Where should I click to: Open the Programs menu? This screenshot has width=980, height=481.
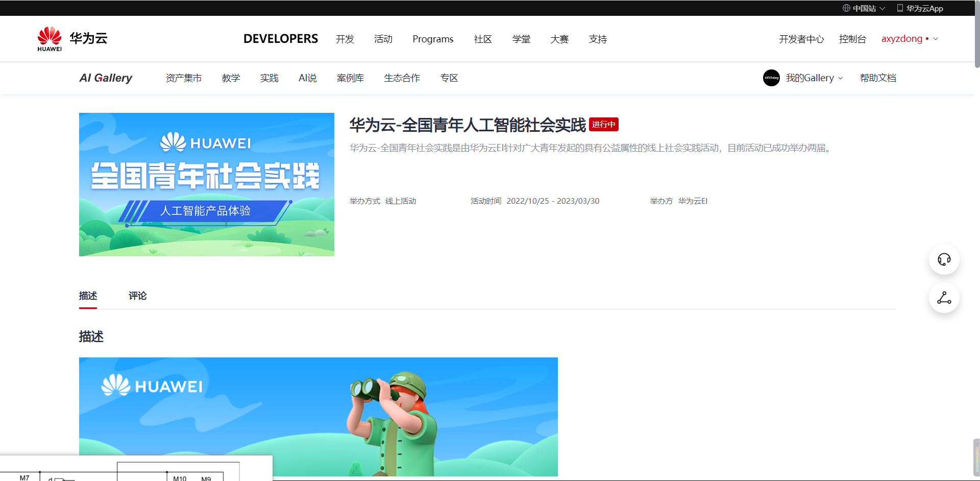click(x=433, y=39)
